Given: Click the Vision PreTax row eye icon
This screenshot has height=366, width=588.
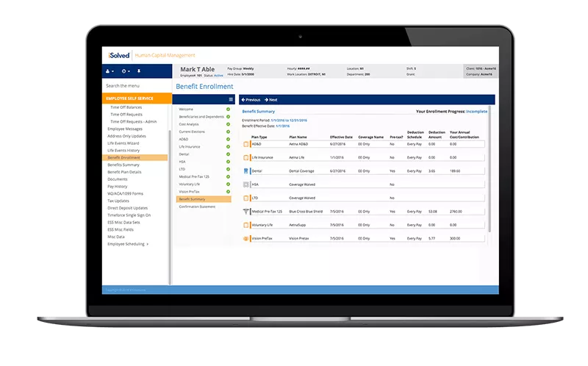Looking at the screenshot, I should coord(246,239).
